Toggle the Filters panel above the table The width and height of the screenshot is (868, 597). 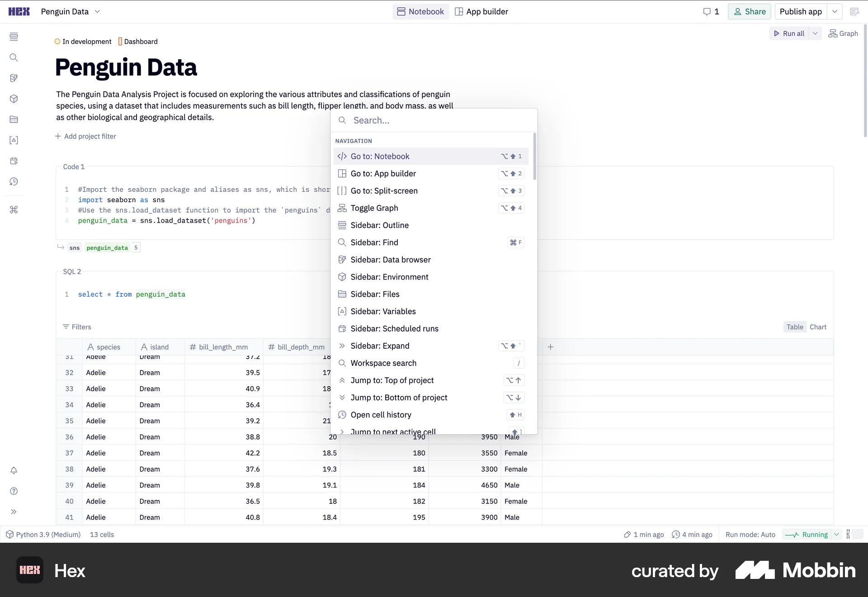tap(77, 327)
